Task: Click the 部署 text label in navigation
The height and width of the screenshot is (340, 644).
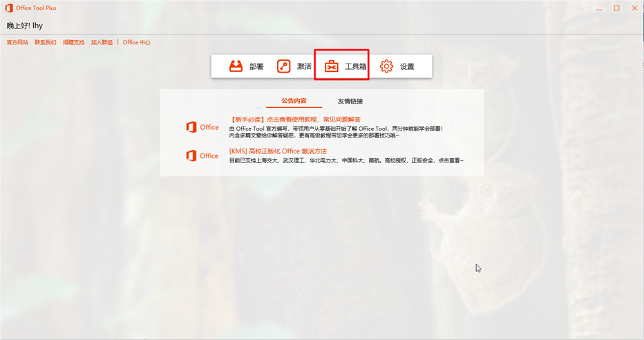Action: 256,67
